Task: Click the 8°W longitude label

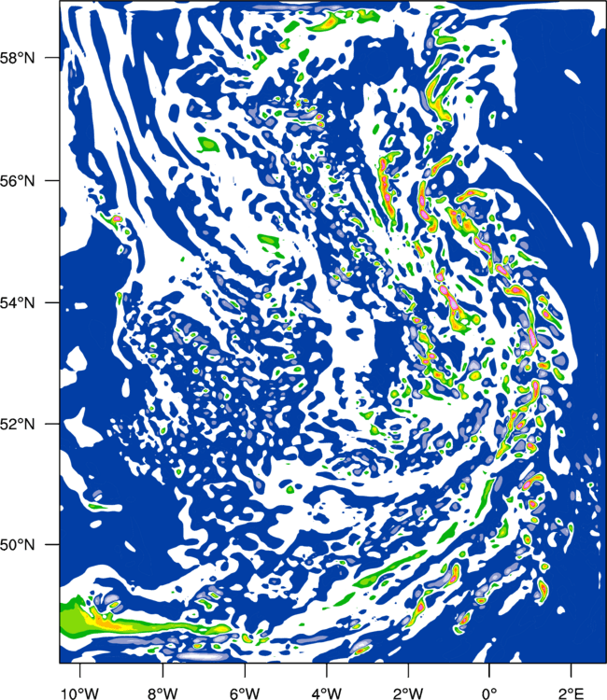Action: [x=162, y=693]
